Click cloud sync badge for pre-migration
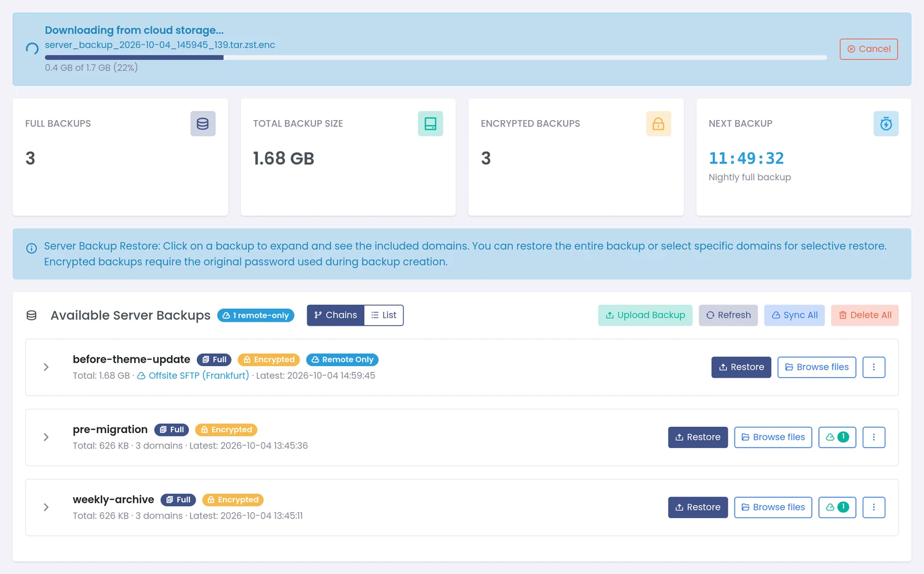Viewport: 924px width, 574px height. pyautogui.click(x=837, y=437)
